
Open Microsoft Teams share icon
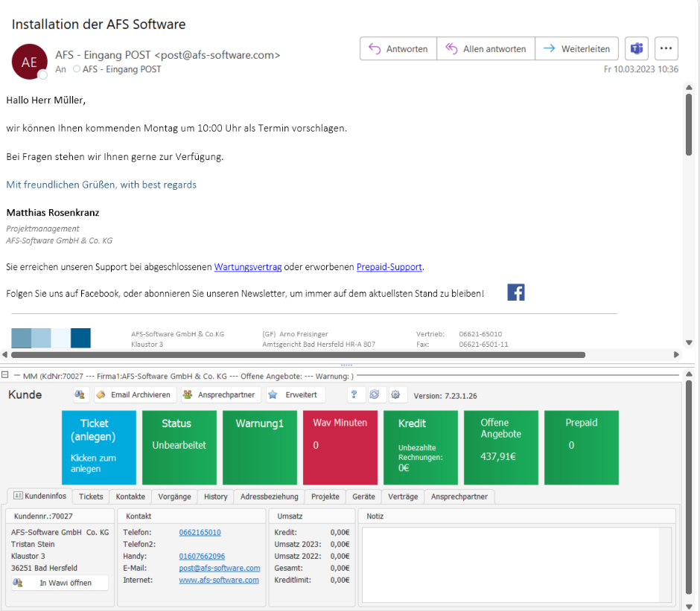pyautogui.click(x=636, y=48)
